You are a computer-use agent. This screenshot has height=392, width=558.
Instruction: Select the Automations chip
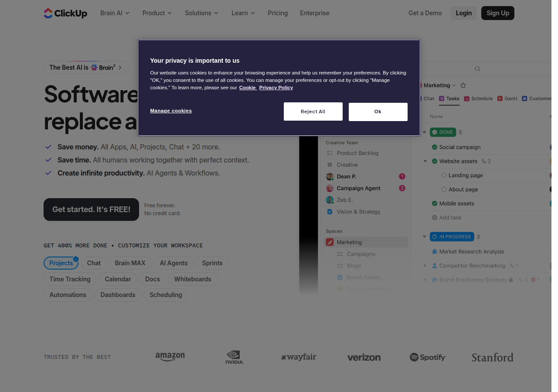pyautogui.click(x=68, y=295)
